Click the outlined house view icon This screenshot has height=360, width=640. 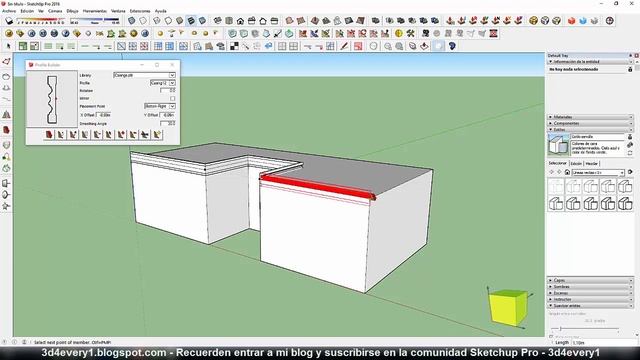pos(263,20)
